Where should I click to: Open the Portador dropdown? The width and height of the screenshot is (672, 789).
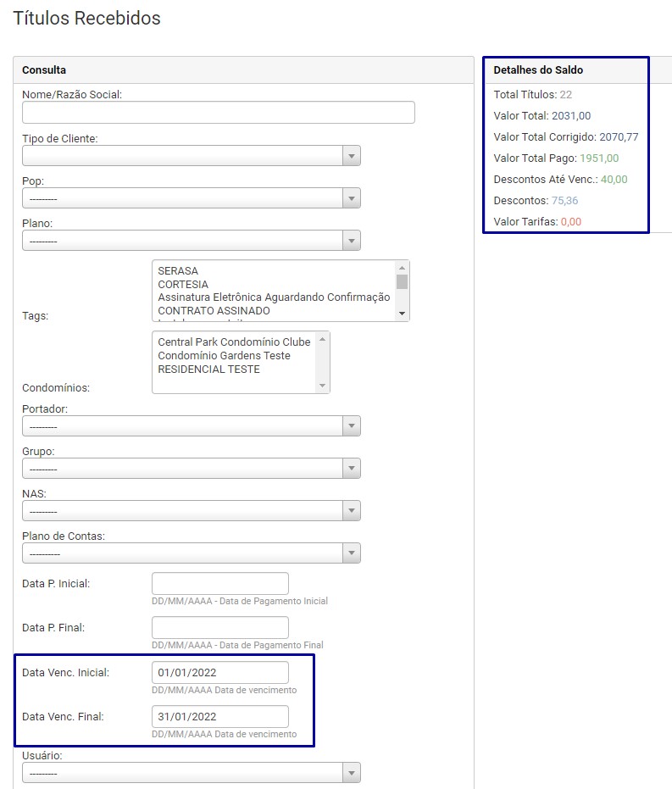coord(191,426)
